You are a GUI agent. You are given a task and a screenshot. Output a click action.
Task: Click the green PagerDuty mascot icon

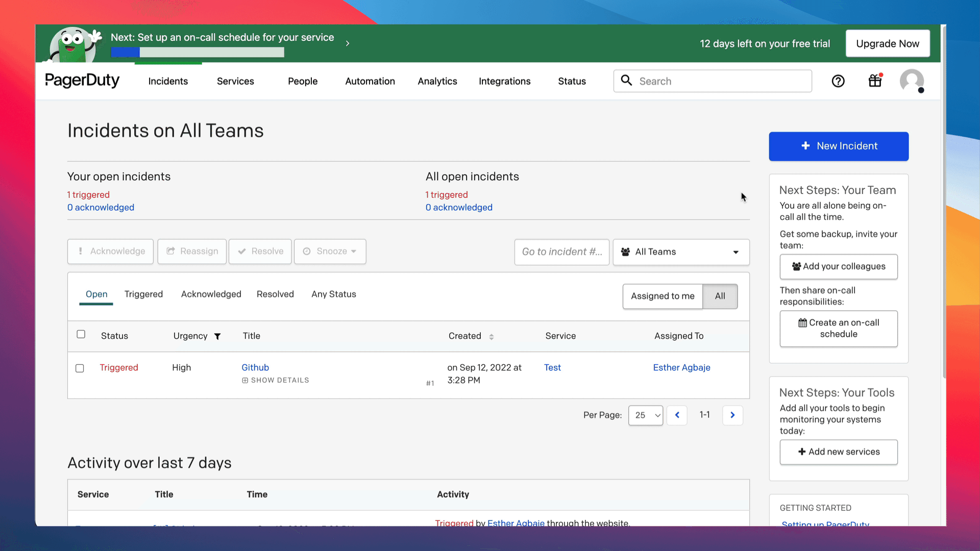(75, 44)
